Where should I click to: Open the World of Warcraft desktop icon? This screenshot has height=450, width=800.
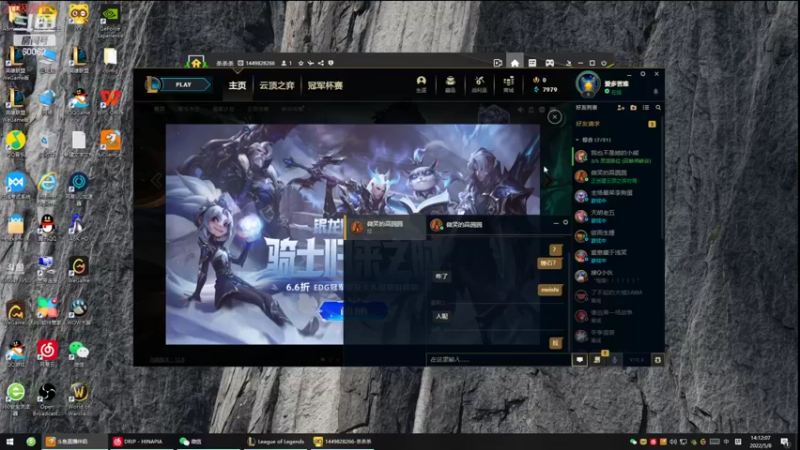79,398
